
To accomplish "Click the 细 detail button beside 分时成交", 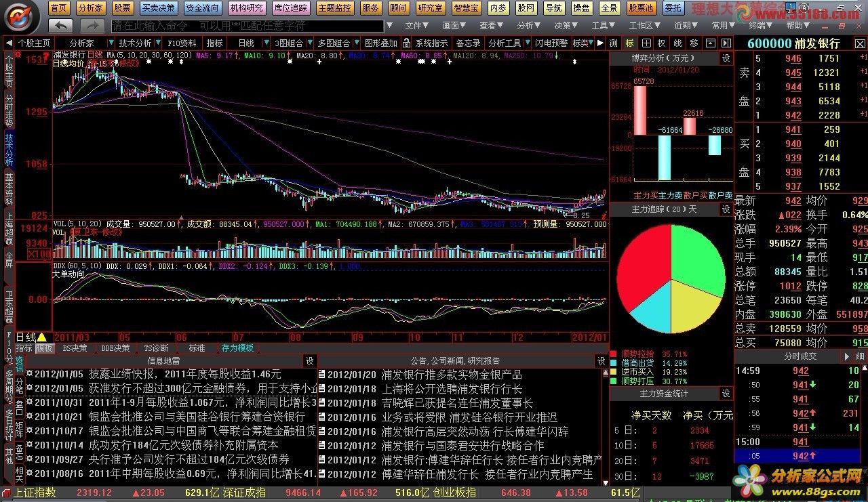I will (860, 356).
